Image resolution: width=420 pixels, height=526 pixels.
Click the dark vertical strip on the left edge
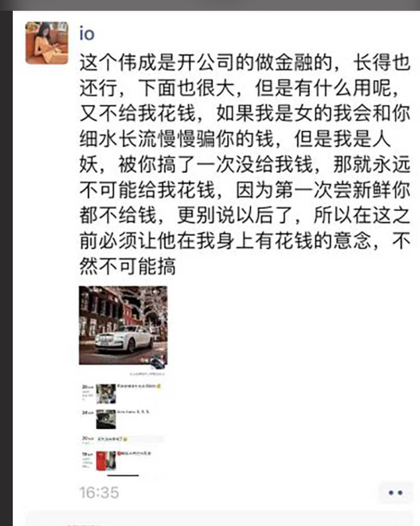coord(6,268)
